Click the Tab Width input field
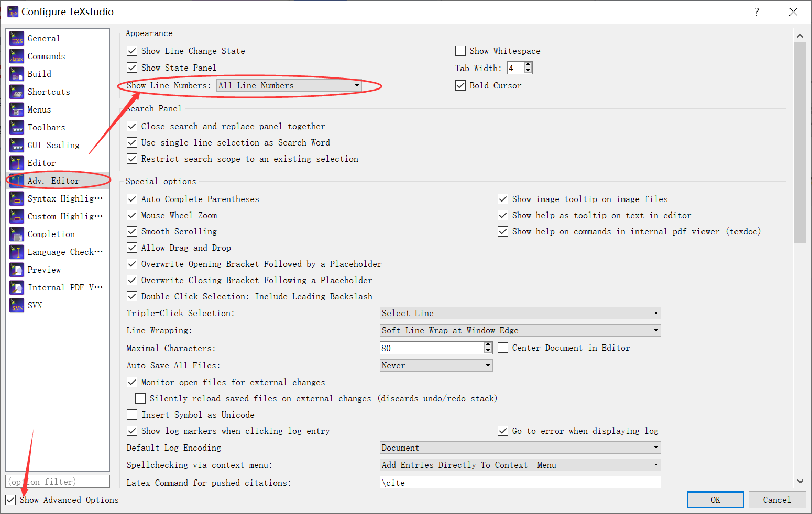Image resolution: width=812 pixels, height=514 pixels. pyautogui.click(x=515, y=68)
